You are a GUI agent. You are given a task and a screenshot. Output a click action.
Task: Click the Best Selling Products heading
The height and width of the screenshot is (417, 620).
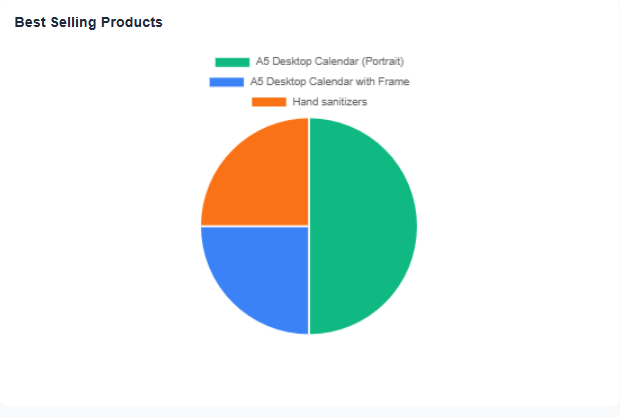point(88,22)
